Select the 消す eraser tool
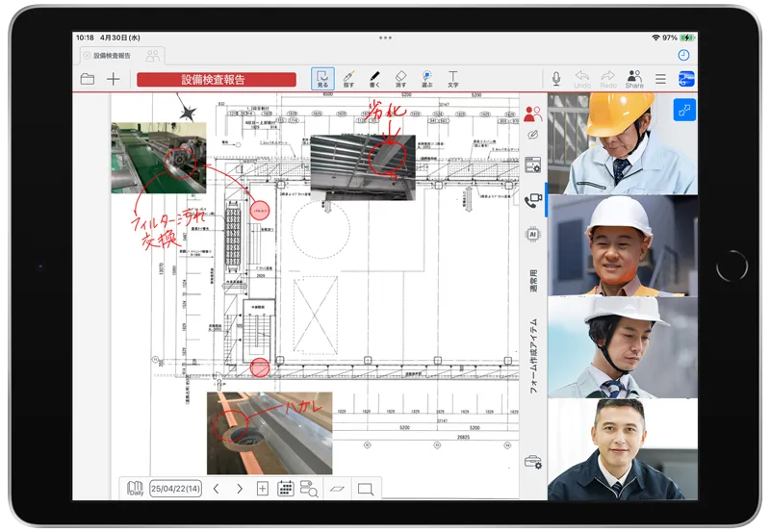770x532 pixels. coord(400,78)
